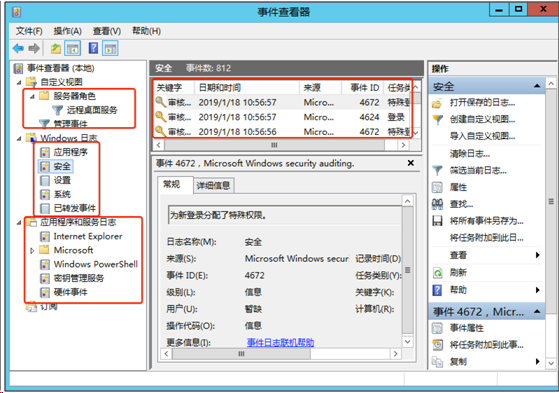Image resolution: width=559 pixels, height=393 pixels.
Task: Click the 刷新 refresh icon
Action: tap(437, 273)
